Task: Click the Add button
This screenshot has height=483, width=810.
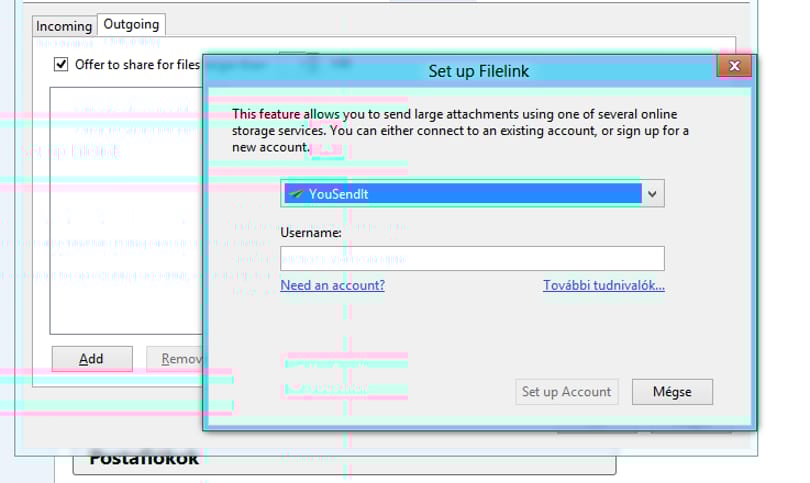Action: pos(92,359)
